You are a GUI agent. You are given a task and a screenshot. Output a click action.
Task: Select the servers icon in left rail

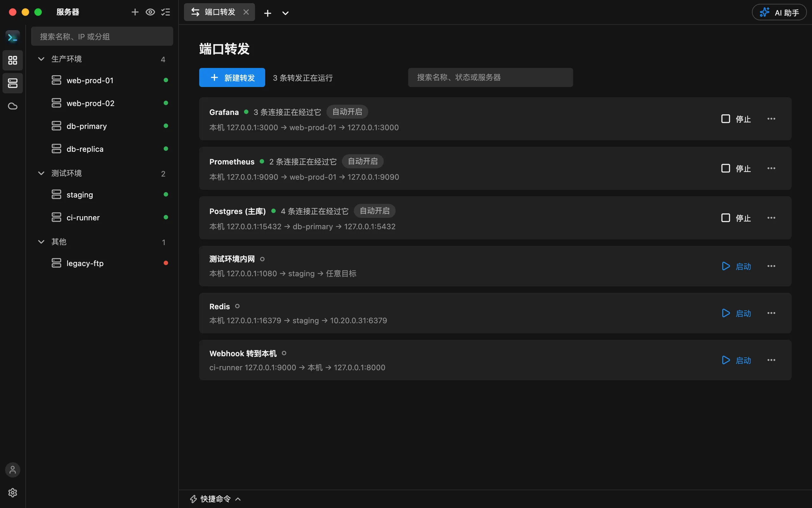pos(13,83)
